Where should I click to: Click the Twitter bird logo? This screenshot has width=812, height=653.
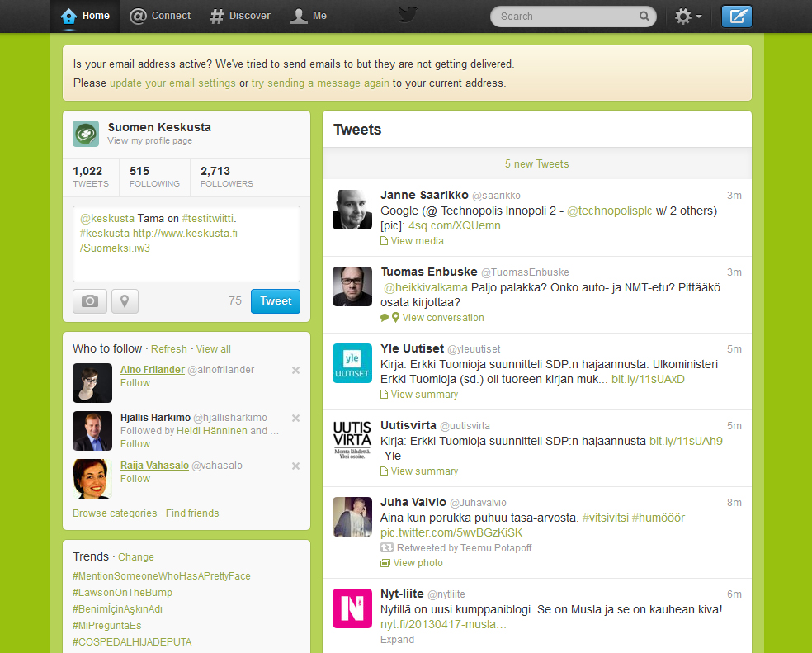(x=408, y=15)
